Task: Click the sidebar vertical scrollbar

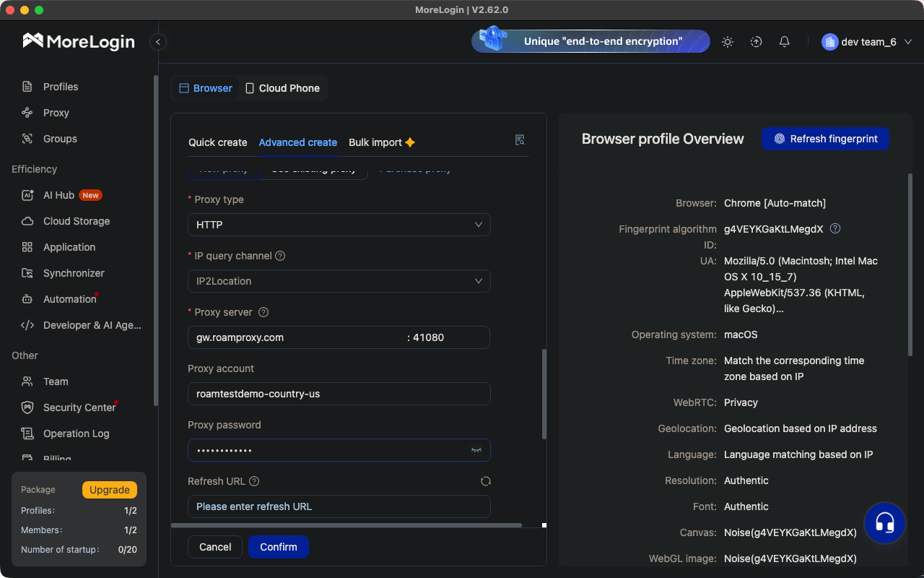Action: [156, 240]
